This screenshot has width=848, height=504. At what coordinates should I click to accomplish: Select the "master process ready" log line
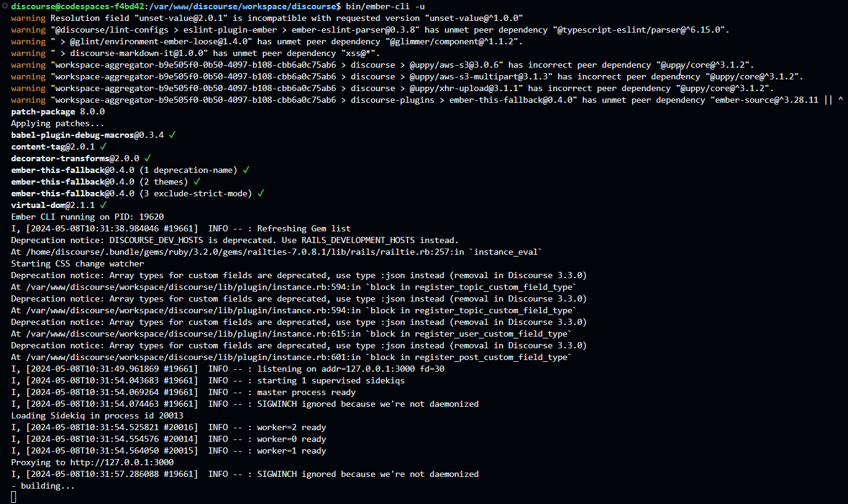tap(183, 392)
